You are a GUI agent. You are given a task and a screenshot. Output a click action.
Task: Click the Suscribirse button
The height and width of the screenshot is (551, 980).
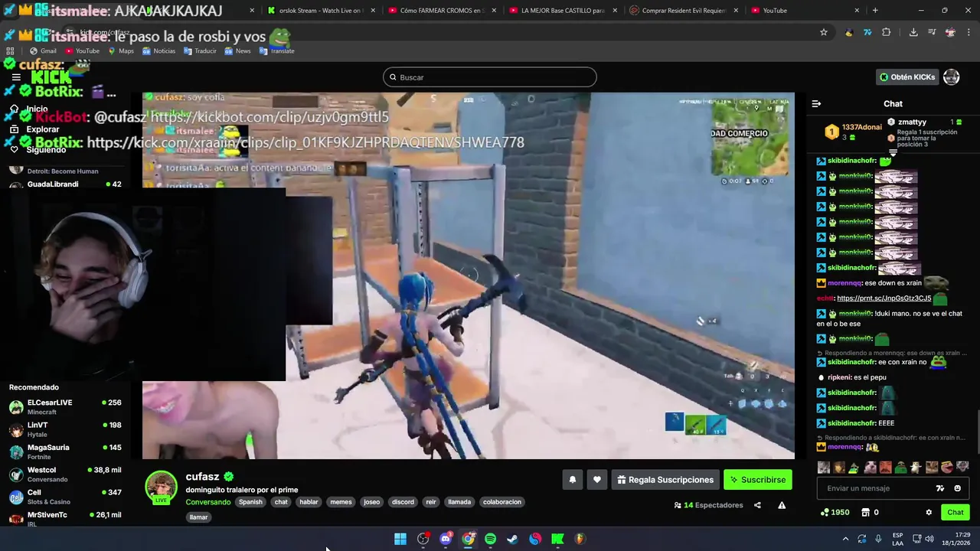(x=758, y=480)
